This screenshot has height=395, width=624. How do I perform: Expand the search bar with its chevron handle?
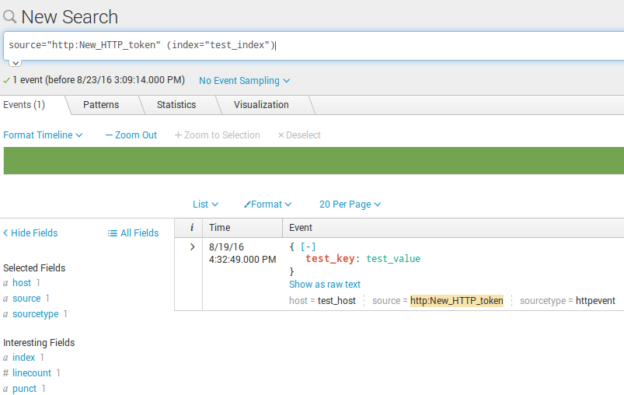tap(15, 63)
